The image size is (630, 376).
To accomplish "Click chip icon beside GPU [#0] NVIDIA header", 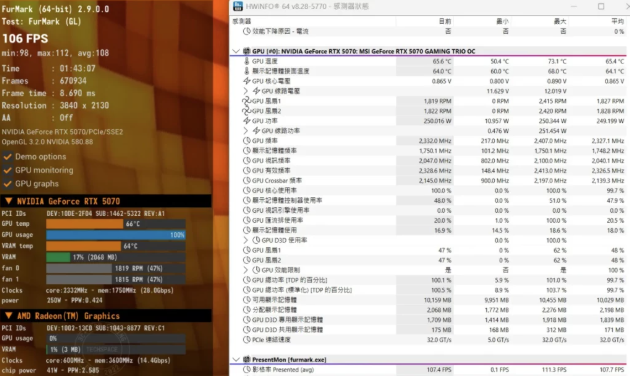I will [x=247, y=51].
